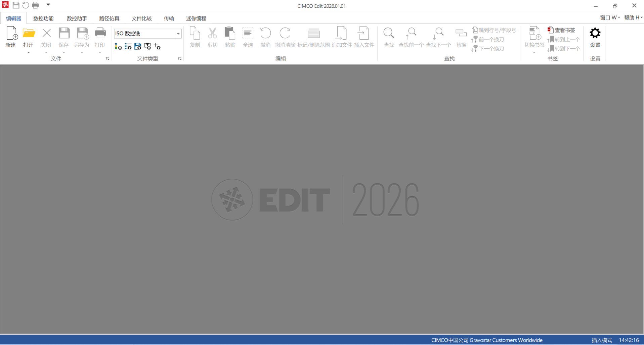This screenshot has width=644, height=345.
Task: Click the 新建 new file icon
Action: (11, 34)
